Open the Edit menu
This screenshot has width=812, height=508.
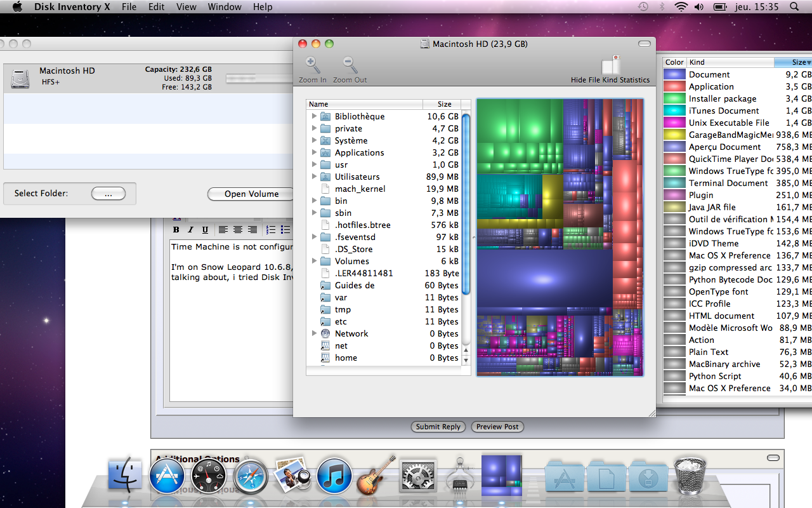tap(156, 7)
